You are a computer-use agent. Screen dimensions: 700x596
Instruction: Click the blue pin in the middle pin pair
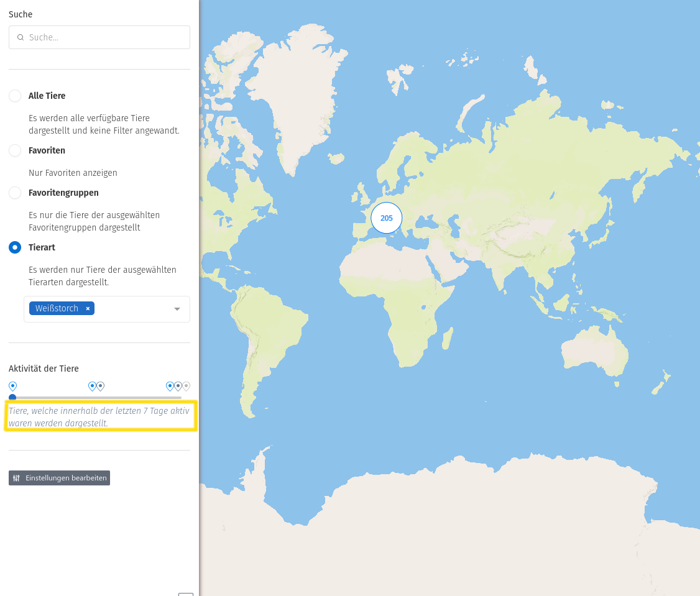(x=92, y=386)
